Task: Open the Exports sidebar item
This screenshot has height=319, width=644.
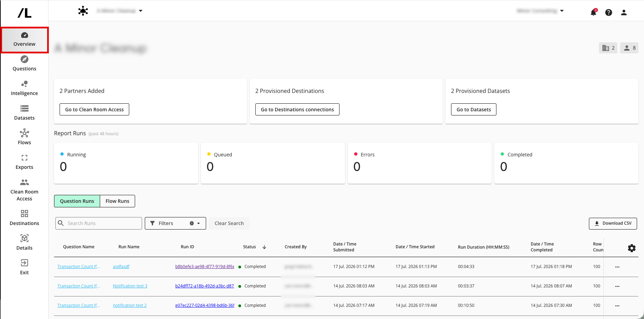Action: click(x=24, y=162)
